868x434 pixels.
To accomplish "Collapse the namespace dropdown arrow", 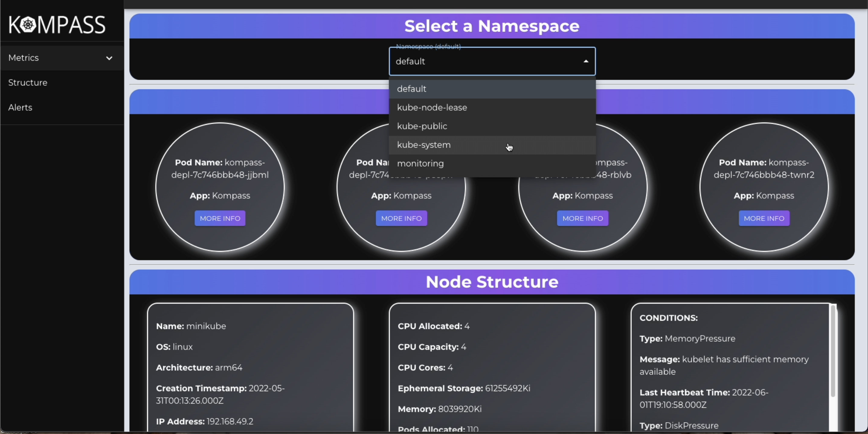I will 586,61.
